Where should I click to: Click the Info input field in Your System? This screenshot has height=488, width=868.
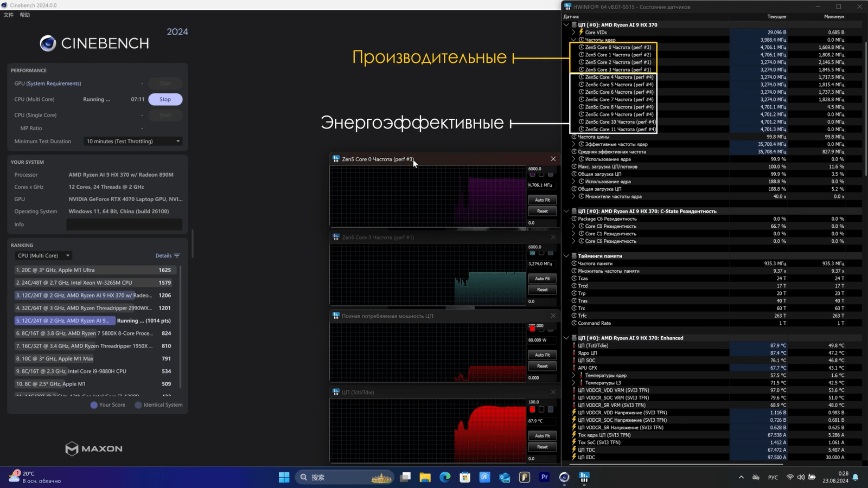(124, 224)
